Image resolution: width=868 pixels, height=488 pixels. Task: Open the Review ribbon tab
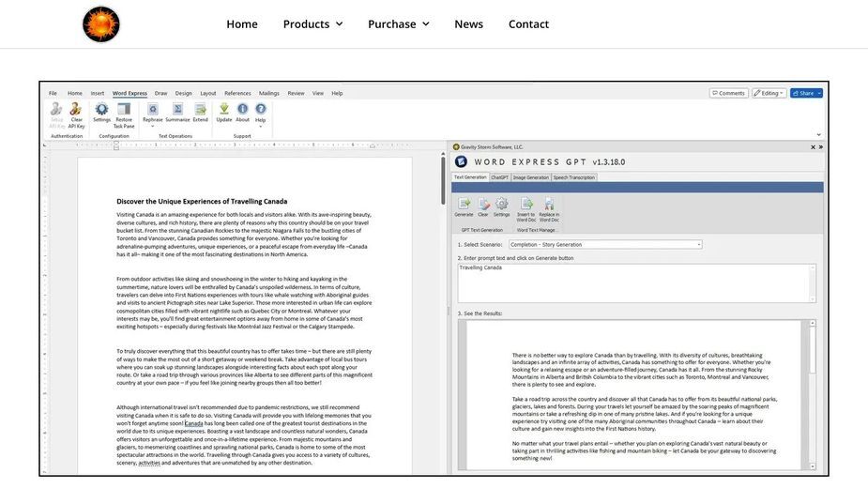pyautogui.click(x=296, y=93)
